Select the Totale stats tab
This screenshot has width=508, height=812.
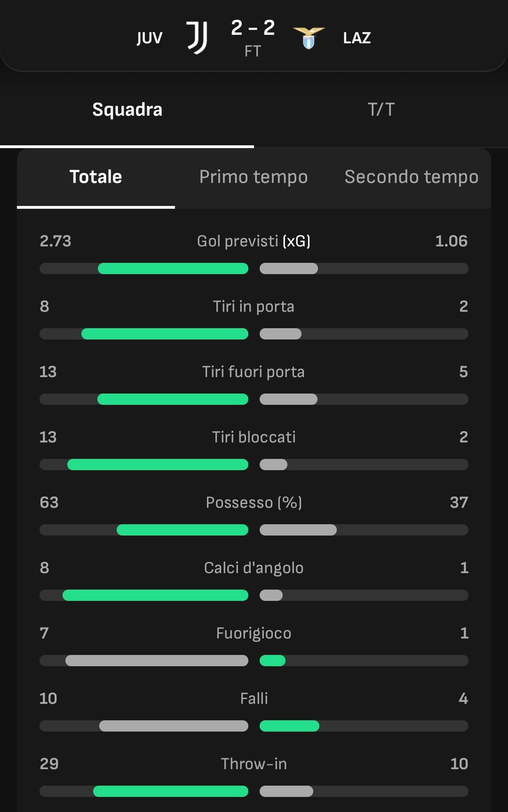click(x=96, y=177)
